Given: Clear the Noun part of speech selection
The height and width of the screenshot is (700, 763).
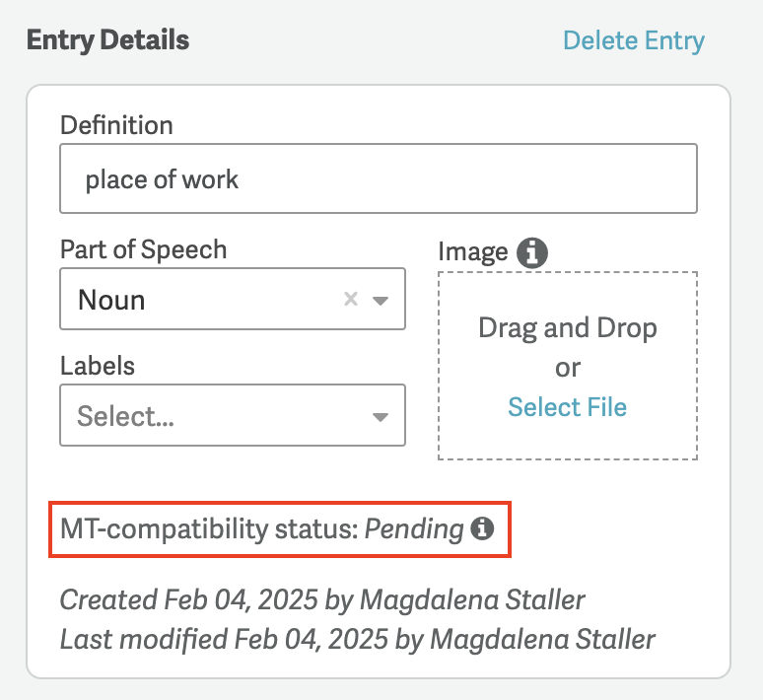Looking at the screenshot, I should click(351, 299).
